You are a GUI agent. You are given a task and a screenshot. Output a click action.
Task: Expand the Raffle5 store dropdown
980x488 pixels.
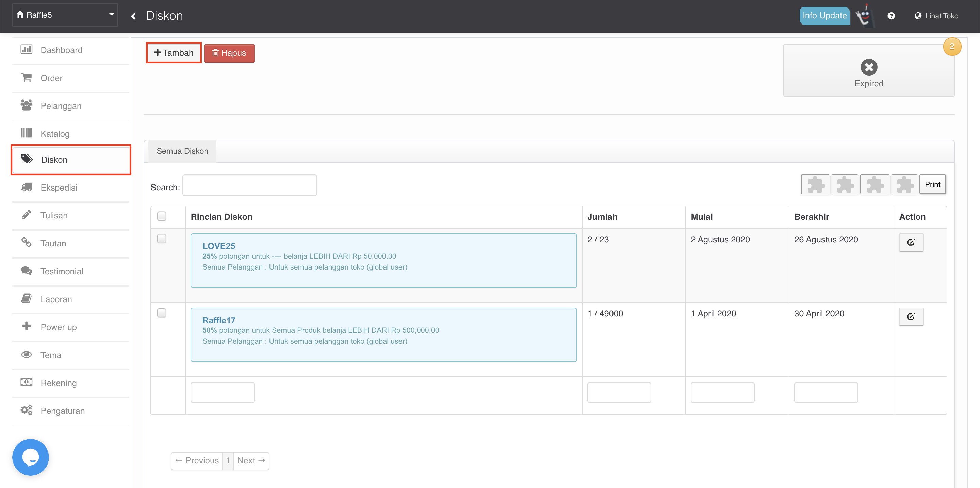tap(65, 15)
